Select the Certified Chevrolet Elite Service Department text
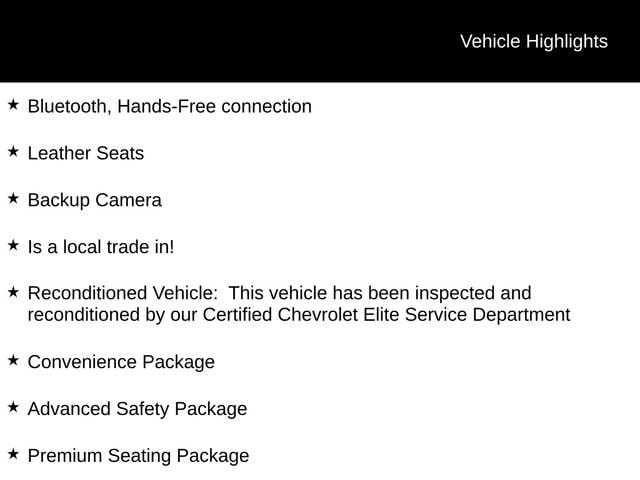Image resolution: width=640 pixels, height=480 pixels. pyautogui.click(x=386, y=315)
